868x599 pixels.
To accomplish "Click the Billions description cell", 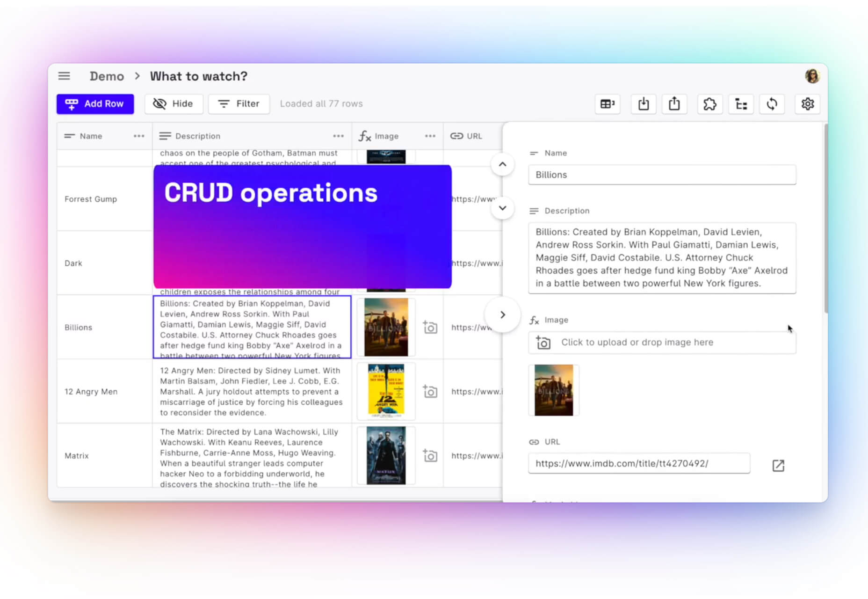I will click(252, 327).
